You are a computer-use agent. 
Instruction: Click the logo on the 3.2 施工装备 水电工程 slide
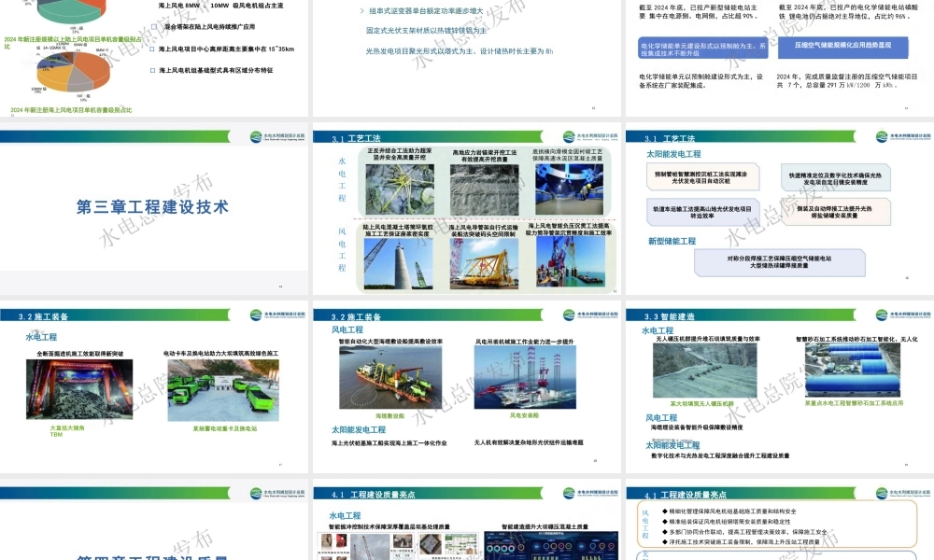(x=277, y=315)
